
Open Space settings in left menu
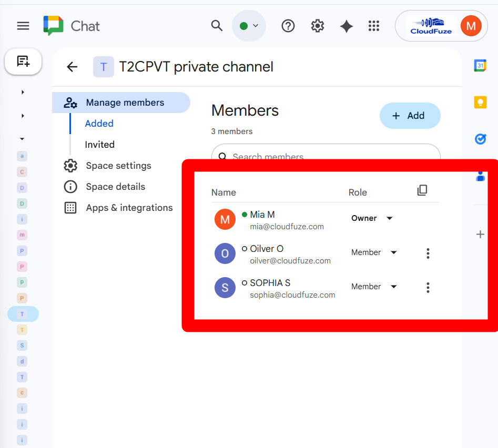[118, 166]
